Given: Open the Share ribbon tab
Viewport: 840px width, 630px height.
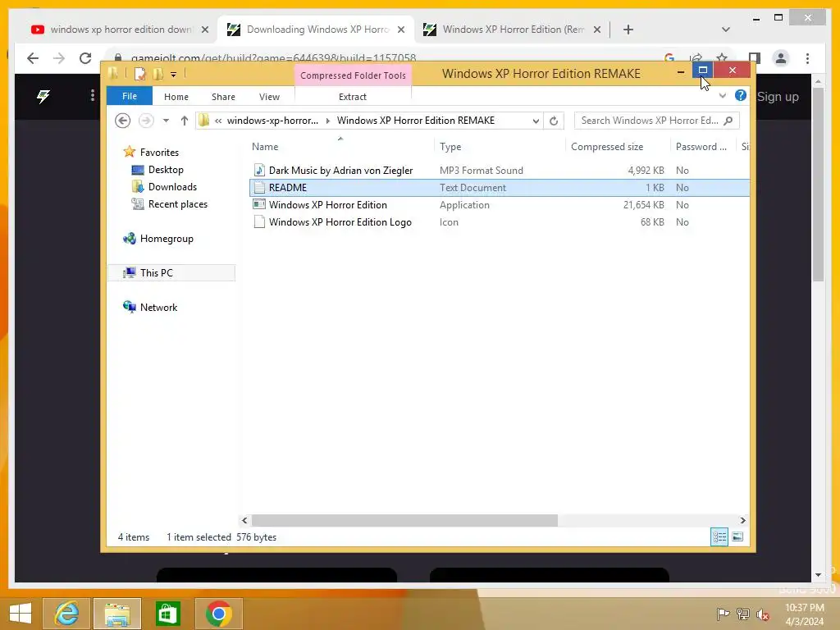Looking at the screenshot, I should pyautogui.click(x=223, y=97).
